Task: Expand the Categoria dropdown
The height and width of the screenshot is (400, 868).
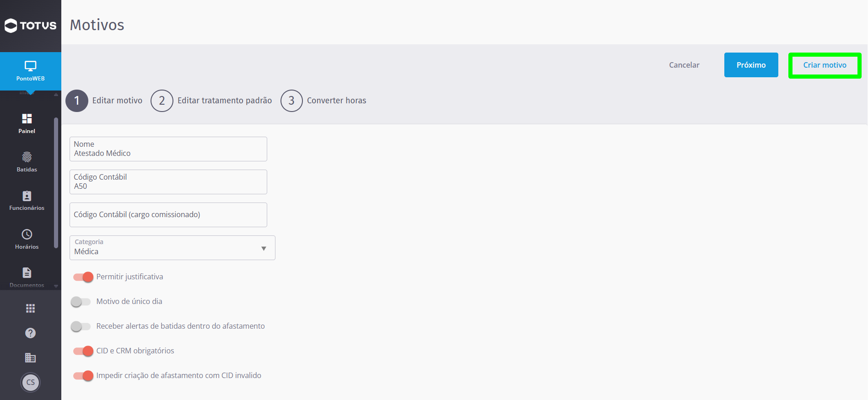Action: coord(173,248)
